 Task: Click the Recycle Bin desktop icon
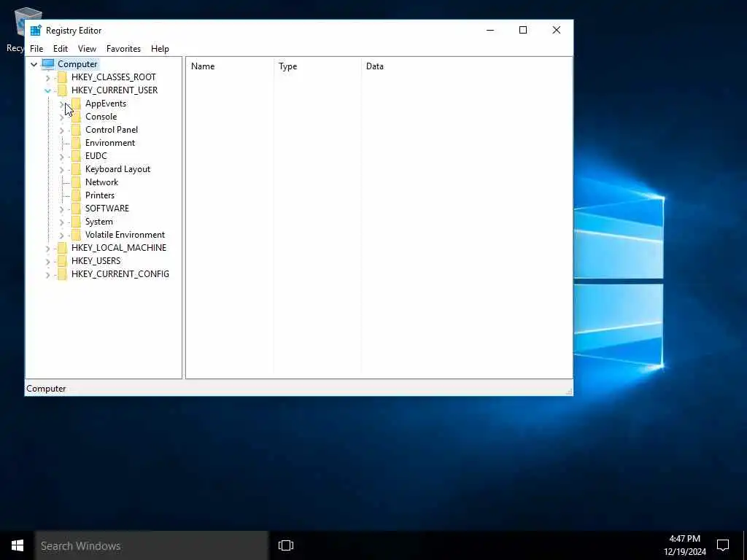19,28
